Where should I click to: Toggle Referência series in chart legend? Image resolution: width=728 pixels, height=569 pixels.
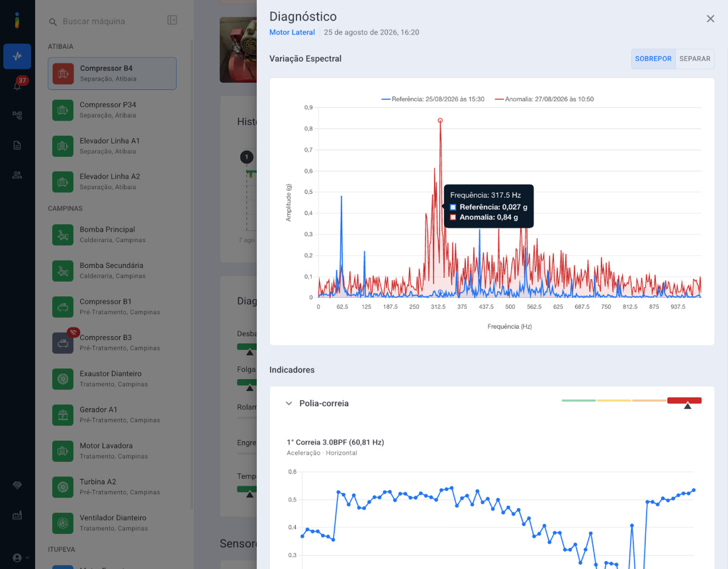coord(433,99)
